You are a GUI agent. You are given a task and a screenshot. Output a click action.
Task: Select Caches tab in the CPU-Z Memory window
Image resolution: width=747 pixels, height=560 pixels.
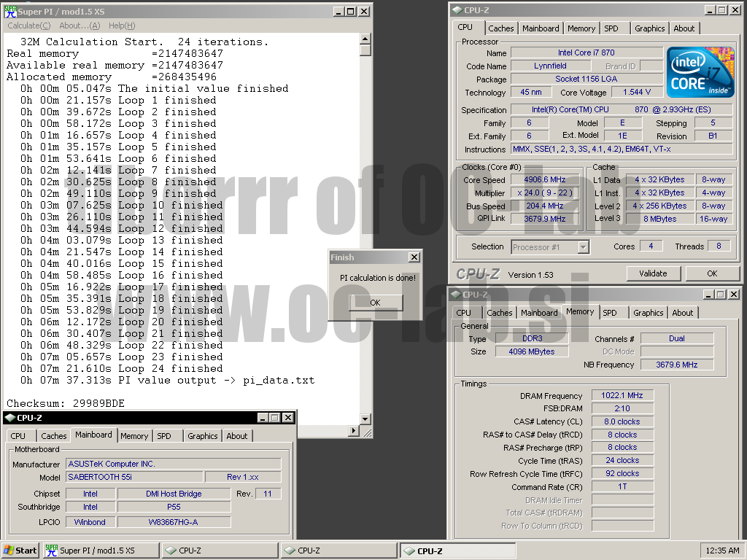[x=499, y=313]
